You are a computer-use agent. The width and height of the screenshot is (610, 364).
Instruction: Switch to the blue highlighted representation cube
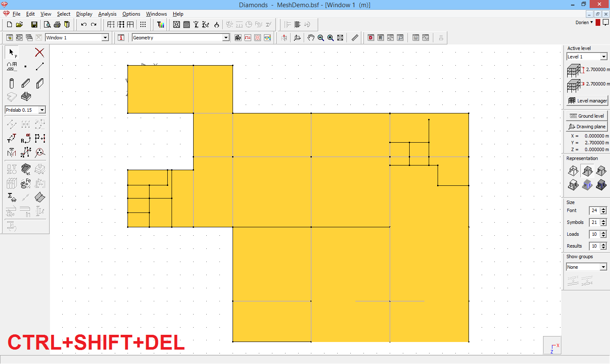(x=587, y=185)
